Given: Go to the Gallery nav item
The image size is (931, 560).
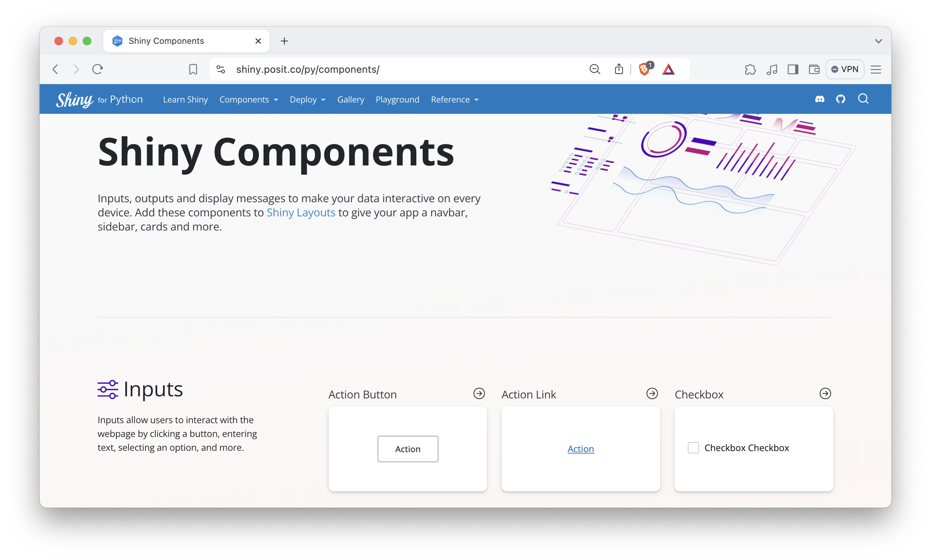Looking at the screenshot, I should pyautogui.click(x=350, y=100).
